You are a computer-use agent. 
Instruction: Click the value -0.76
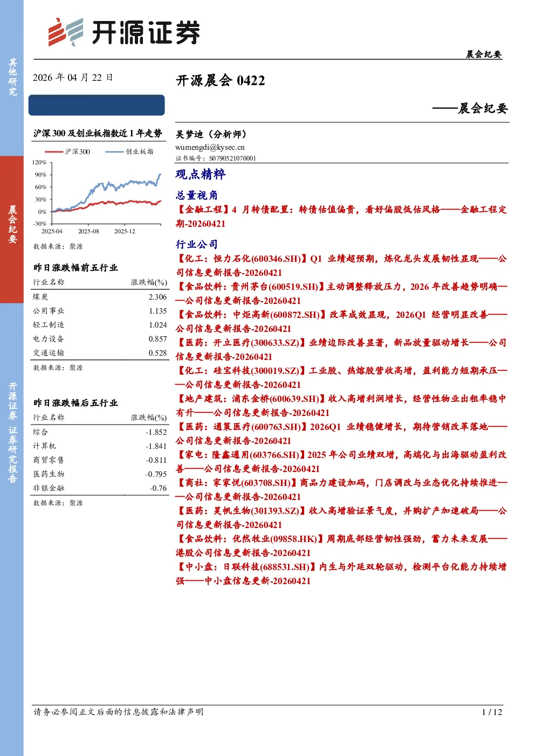coord(159,488)
